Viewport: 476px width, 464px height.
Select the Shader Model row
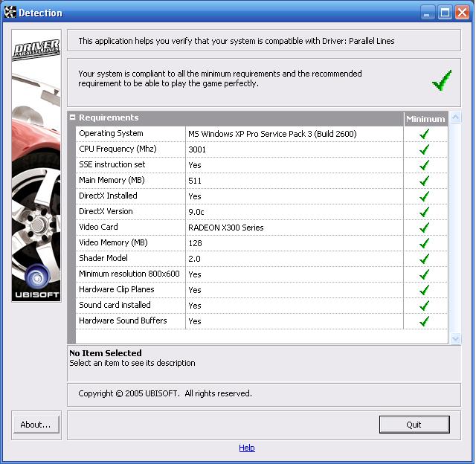click(262, 259)
